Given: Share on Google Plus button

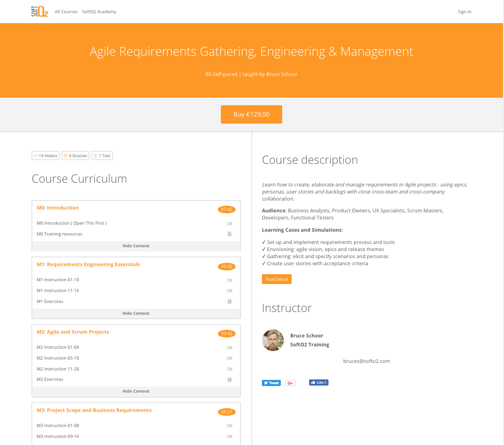Looking at the screenshot, I should [x=290, y=383].
